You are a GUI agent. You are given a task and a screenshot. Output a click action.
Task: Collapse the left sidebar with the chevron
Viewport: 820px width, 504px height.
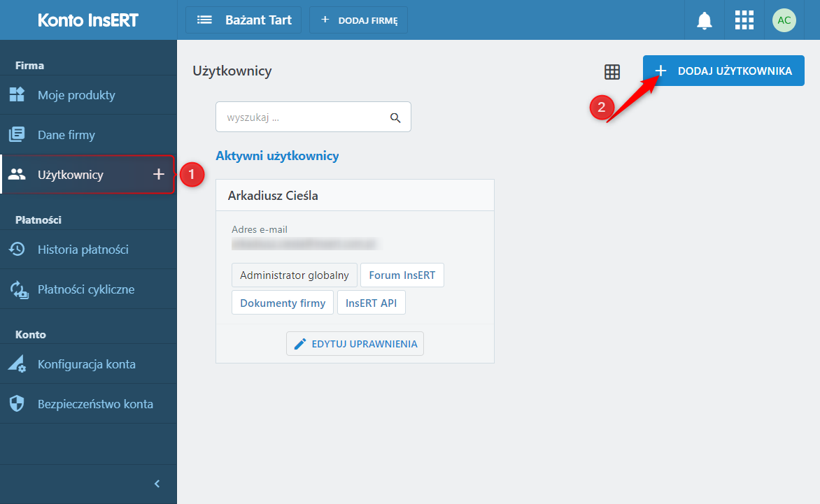tap(157, 484)
